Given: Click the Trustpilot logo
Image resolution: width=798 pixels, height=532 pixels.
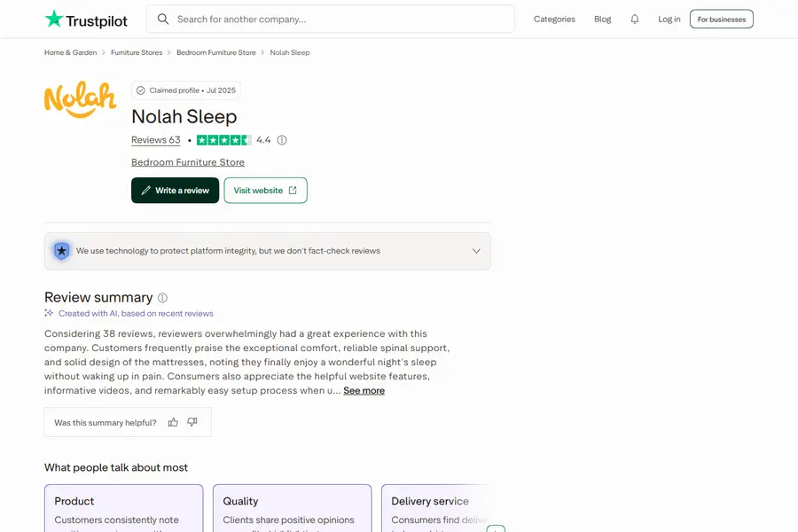Looking at the screenshot, I should pyautogui.click(x=86, y=20).
